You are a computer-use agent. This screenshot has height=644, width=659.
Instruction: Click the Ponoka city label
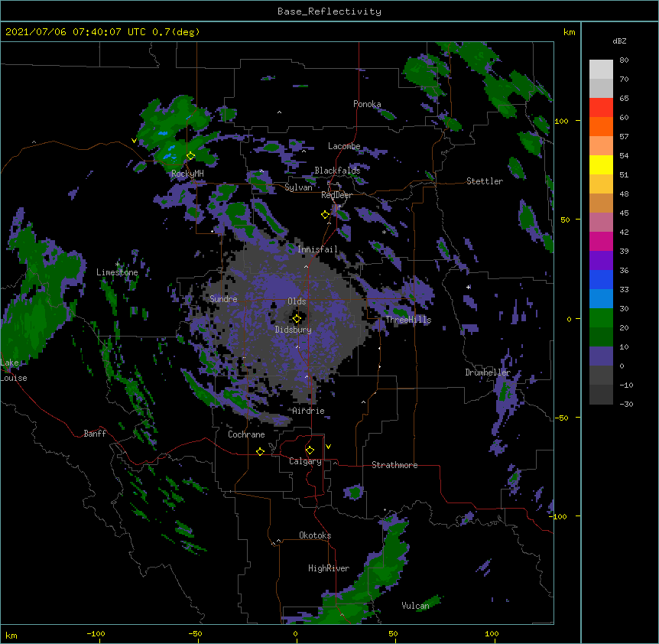367,104
